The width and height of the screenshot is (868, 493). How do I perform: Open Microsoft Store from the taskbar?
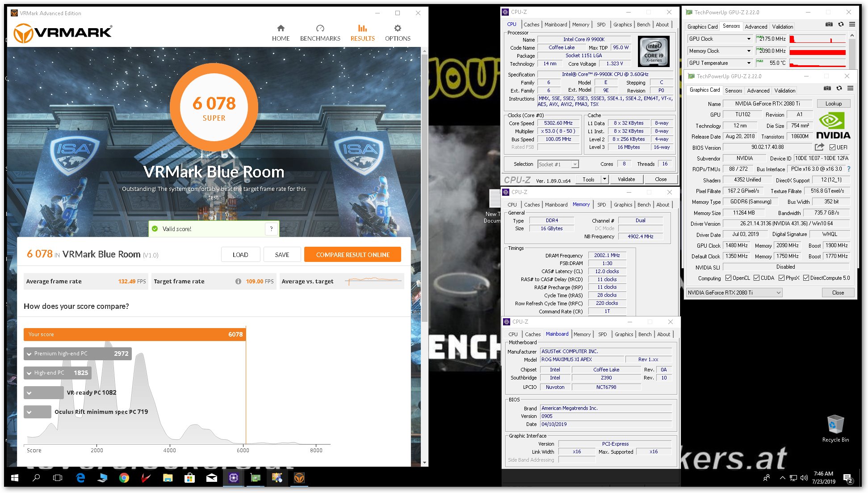pos(190,478)
